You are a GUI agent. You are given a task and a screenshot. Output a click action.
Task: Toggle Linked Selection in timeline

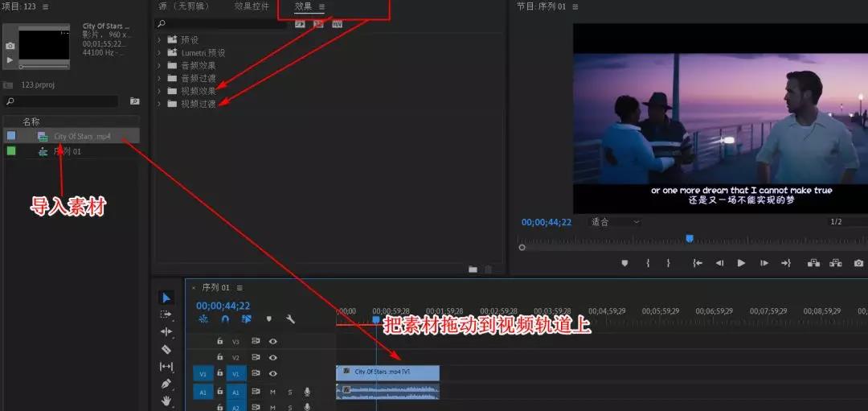click(x=247, y=319)
